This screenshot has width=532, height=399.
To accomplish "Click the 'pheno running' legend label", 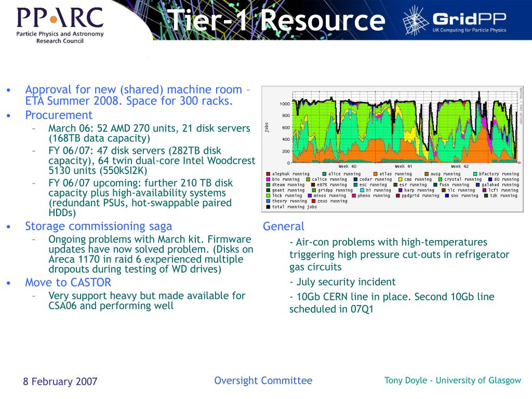I will [x=374, y=196].
